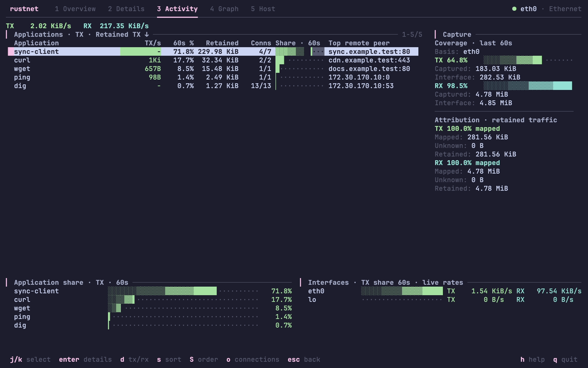Click peer docs.example.test:80

coord(369,69)
